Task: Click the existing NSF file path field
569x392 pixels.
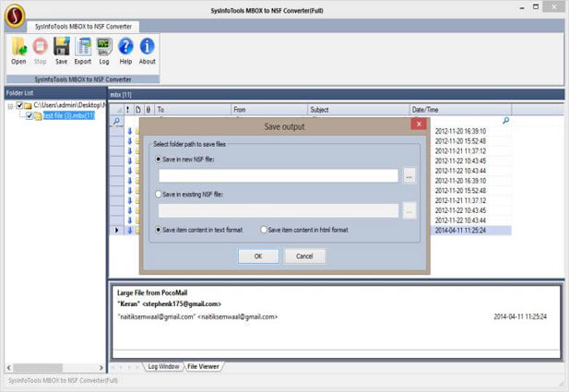Action: (x=279, y=210)
